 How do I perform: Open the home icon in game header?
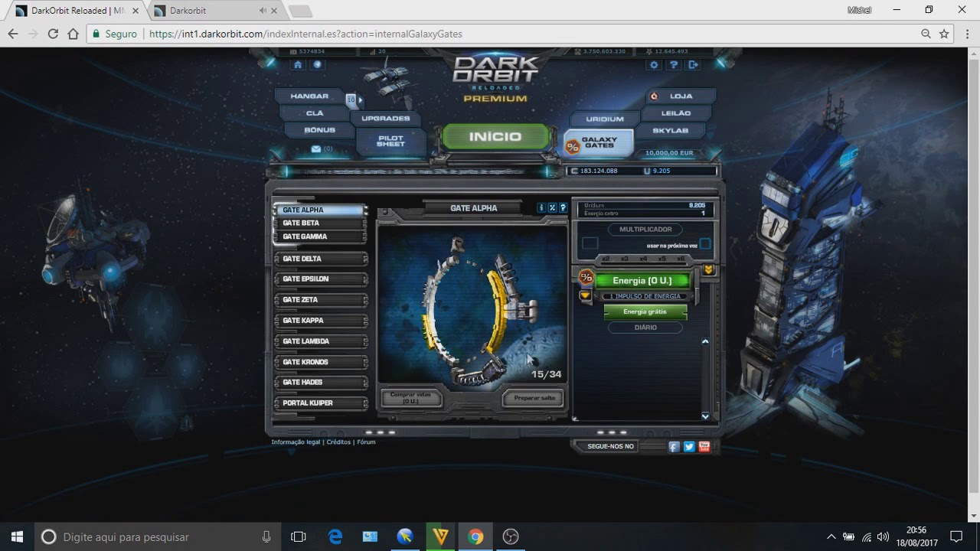(x=298, y=65)
